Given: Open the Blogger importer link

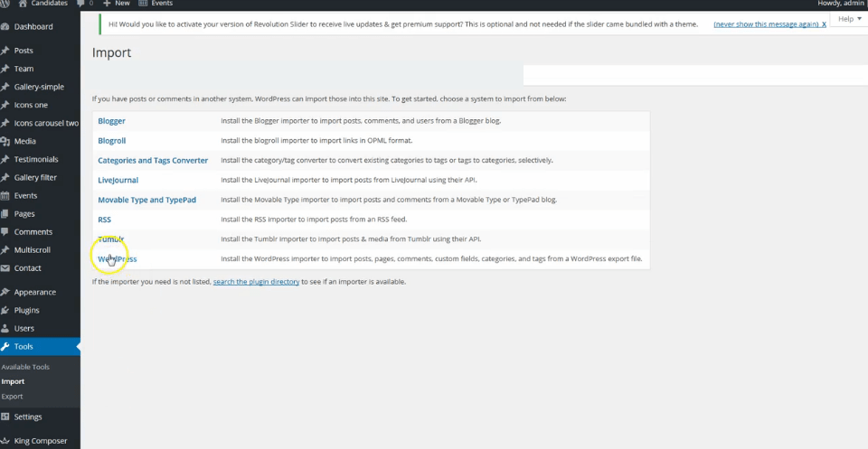Looking at the screenshot, I should (111, 121).
